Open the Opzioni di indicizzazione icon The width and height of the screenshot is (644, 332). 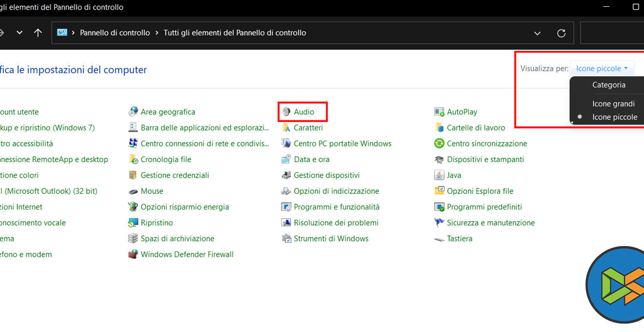coord(286,191)
